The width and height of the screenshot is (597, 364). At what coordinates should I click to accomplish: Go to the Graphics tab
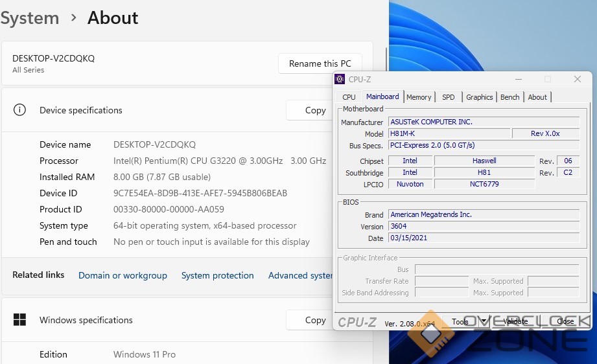(x=479, y=97)
